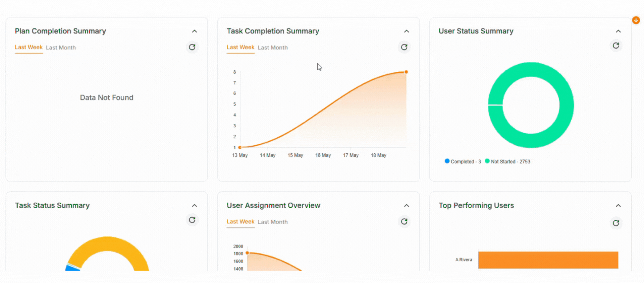The width and height of the screenshot is (644, 283).
Task: Collapse the Task Completion Summary panel
Action: (406, 31)
